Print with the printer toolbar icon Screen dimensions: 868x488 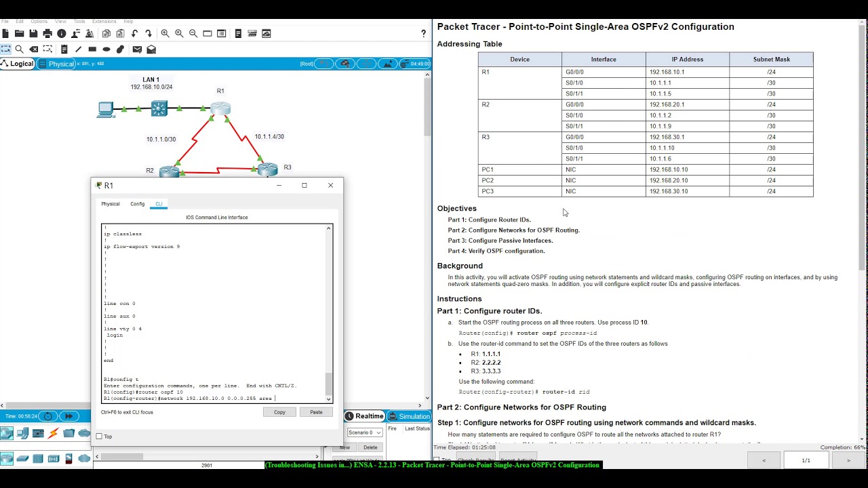coord(47,33)
